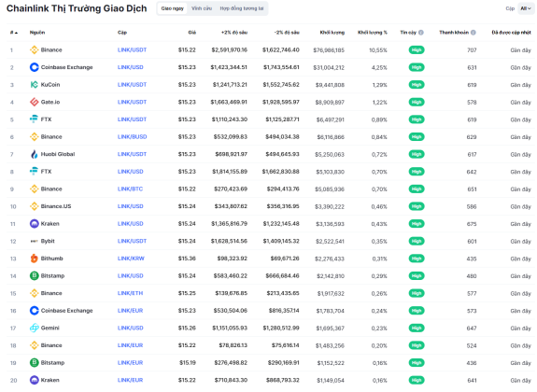Click the High badge in Gemini row
The width and height of the screenshot is (537, 392).
417,328
